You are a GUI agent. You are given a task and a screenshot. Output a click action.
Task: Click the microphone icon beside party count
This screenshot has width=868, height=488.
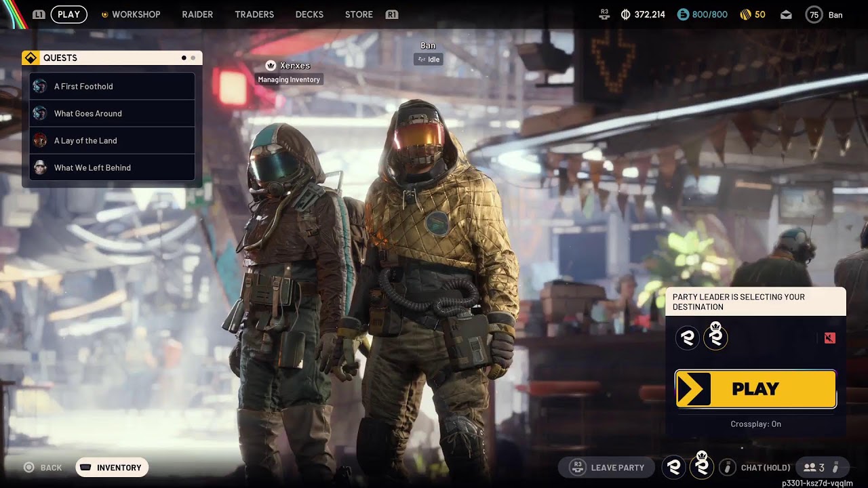pos(835,468)
